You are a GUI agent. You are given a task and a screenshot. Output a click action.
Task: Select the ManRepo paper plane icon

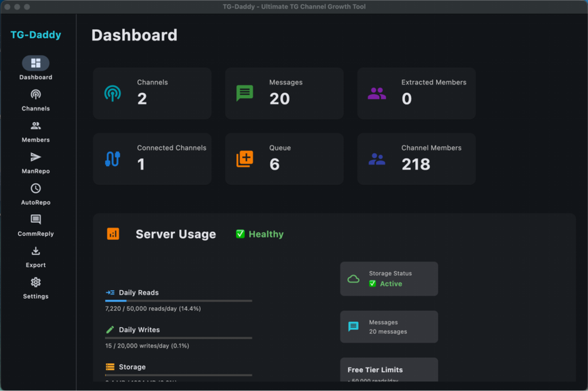[x=35, y=157]
